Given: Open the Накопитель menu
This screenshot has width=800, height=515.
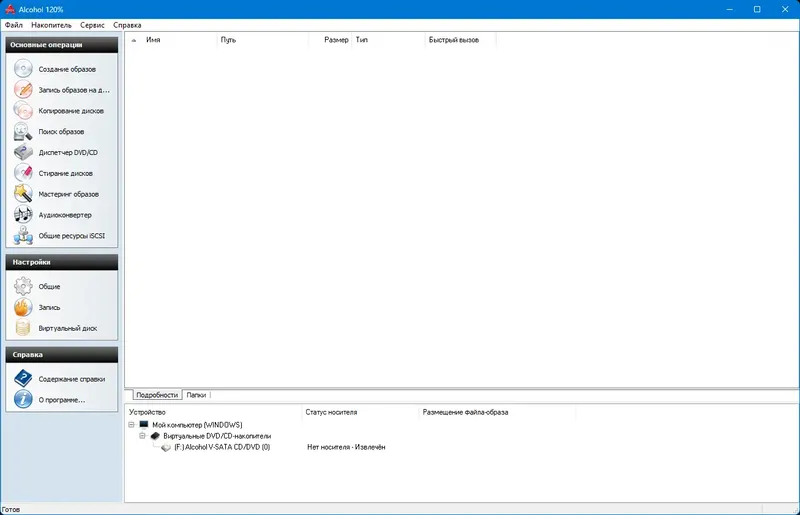Looking at the screenshot, I should [x=51, y=25].
